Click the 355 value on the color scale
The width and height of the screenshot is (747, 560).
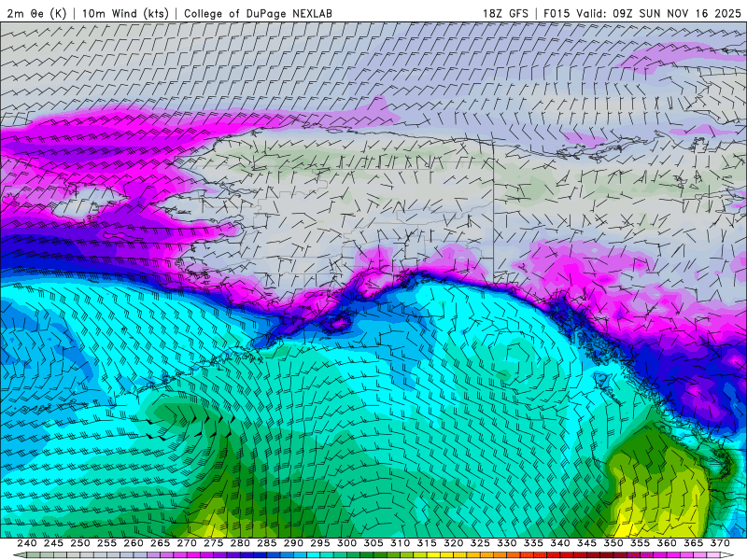[641, 543]
